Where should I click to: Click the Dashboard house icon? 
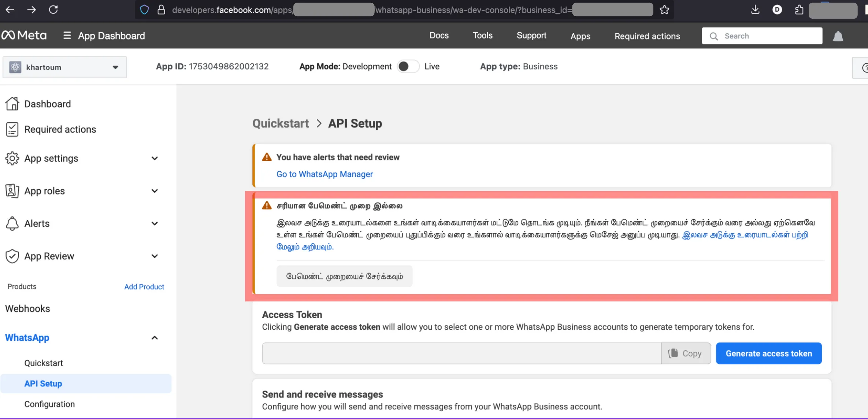click(12, 104)
